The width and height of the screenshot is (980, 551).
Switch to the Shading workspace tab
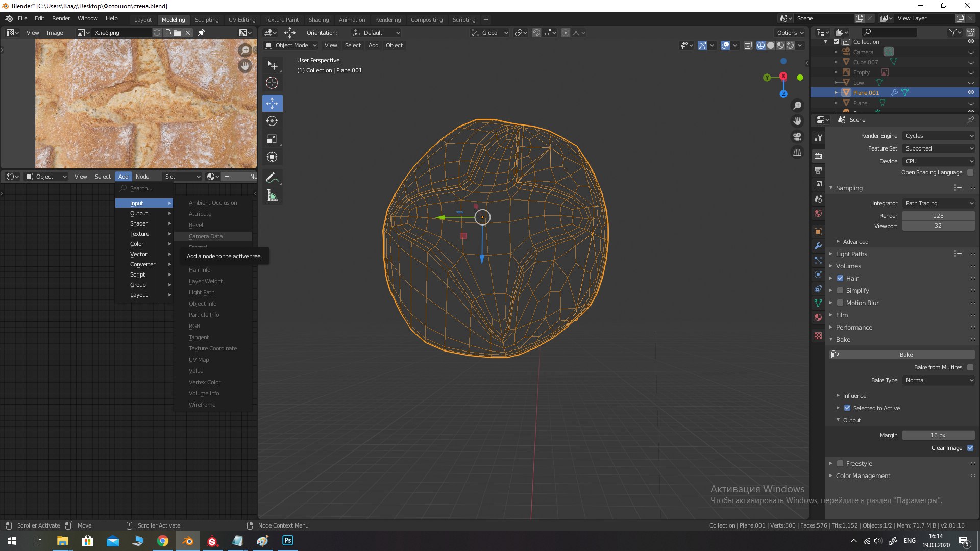pyautogui.click(x=318, y=19)
